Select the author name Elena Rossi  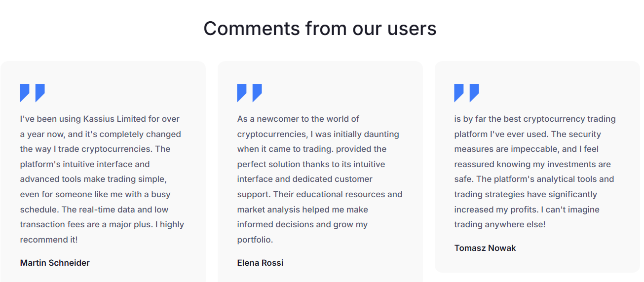pyautogui.click(x=260, y=263)
